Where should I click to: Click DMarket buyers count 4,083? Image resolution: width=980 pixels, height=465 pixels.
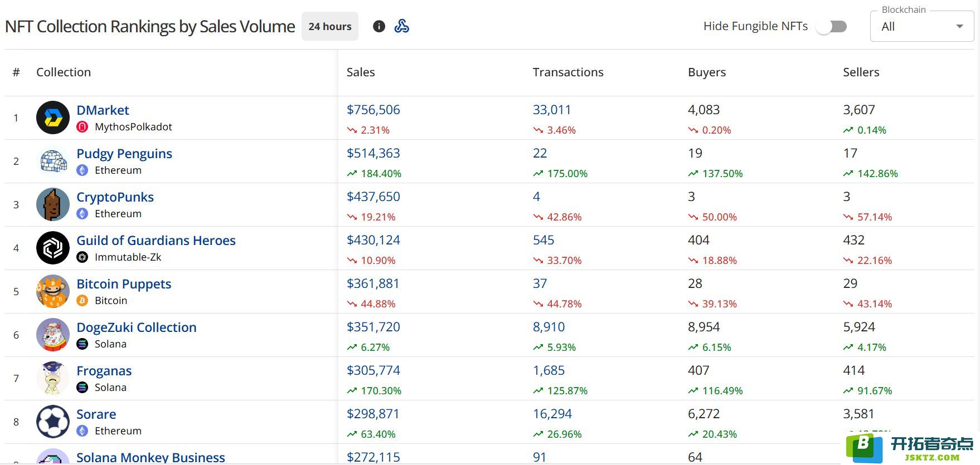(x=704, y=110)
